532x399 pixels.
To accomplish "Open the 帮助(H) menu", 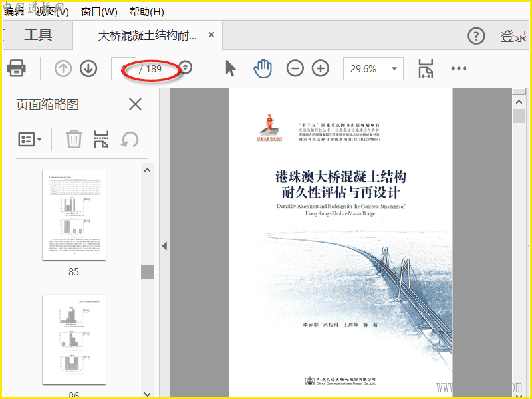I will [146, 11].
